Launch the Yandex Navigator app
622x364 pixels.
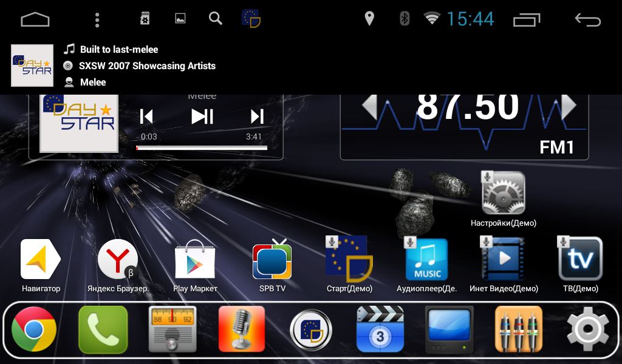click(41, 260)
